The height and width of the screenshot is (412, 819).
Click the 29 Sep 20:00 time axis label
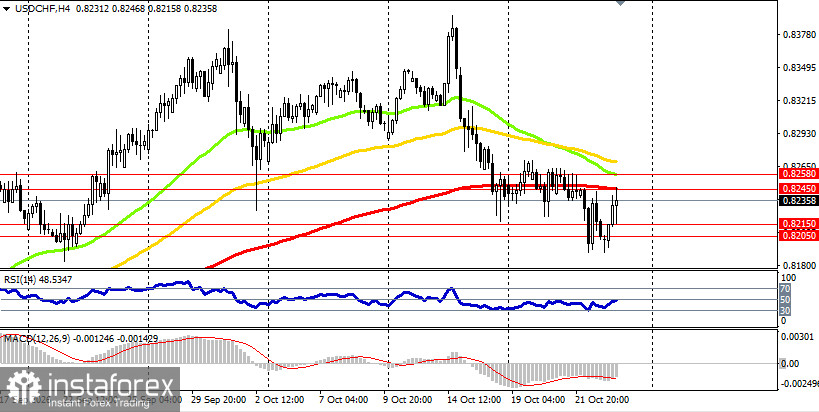coord(219,400)
